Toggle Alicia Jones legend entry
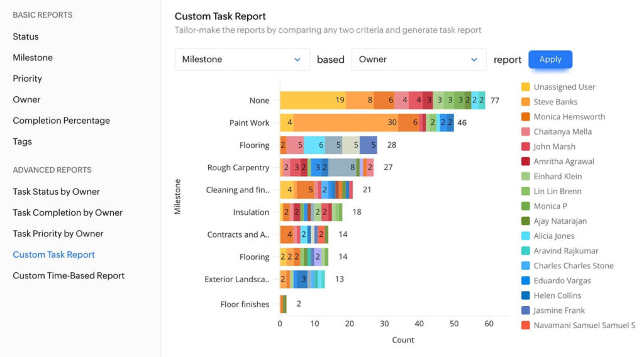The width and height of the screenshot is (644, 357). point(553,236)
